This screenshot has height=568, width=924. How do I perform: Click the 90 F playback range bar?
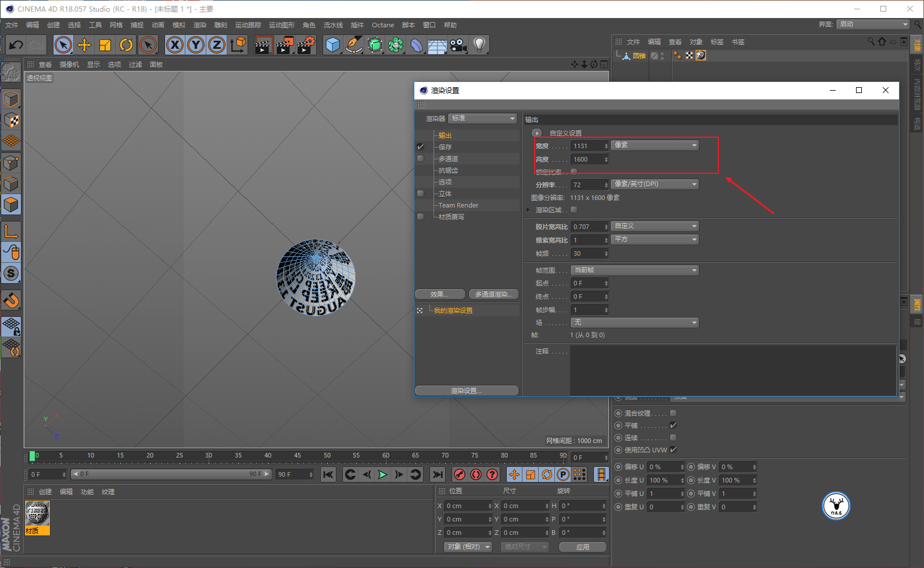[x=171, y=474]
